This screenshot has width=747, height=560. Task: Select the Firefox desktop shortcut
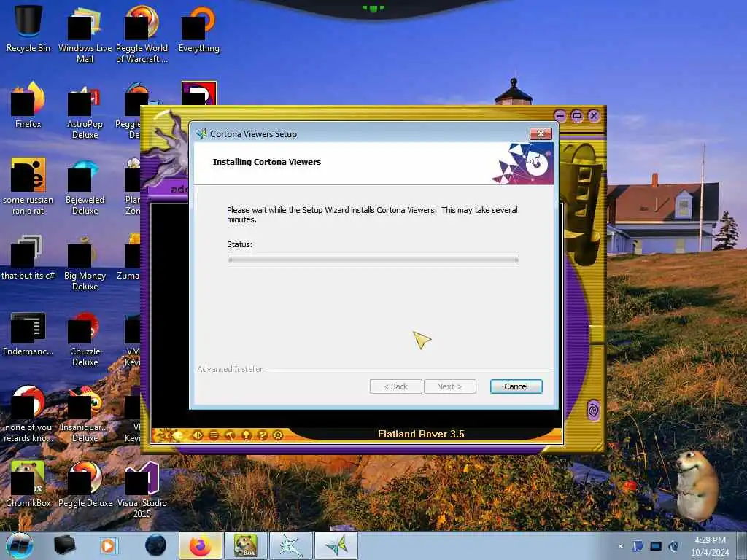28,105
